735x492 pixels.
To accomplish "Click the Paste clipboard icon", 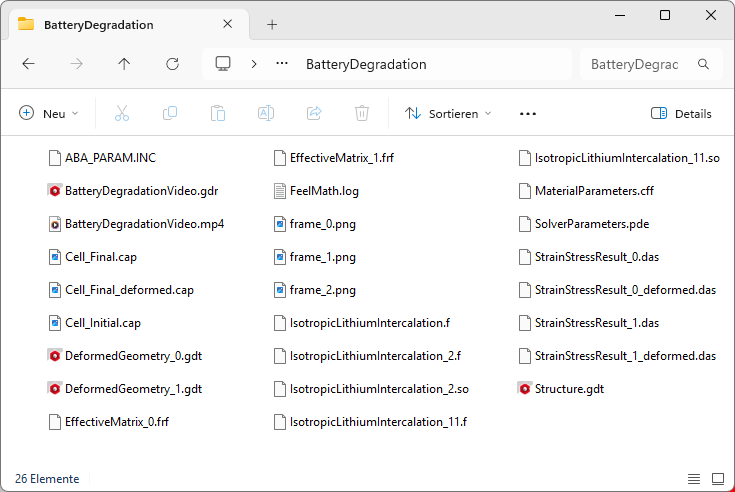I will point(218,113).
